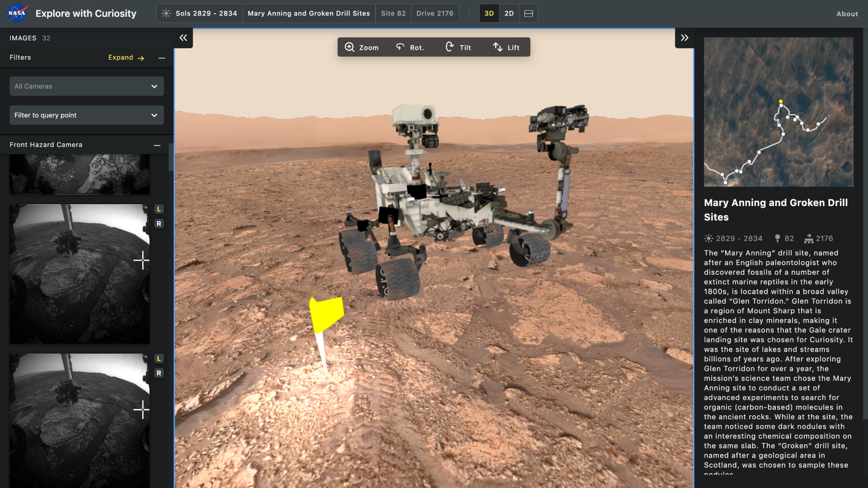Image resolution: width=868 pixels, height=488 pixels.
Task: Click the sun icon beside 2829 - 2834 in info panel
Action: pos(708,239)
